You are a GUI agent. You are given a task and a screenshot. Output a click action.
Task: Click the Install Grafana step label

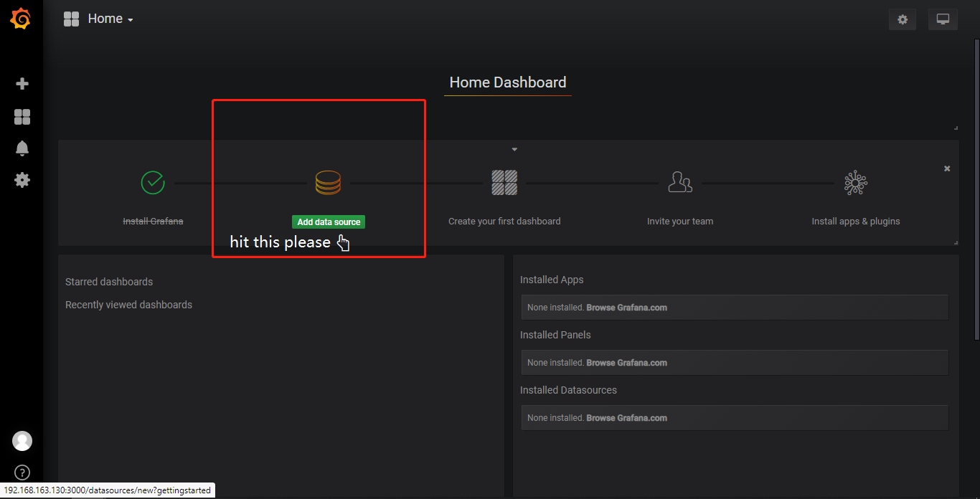153,221
